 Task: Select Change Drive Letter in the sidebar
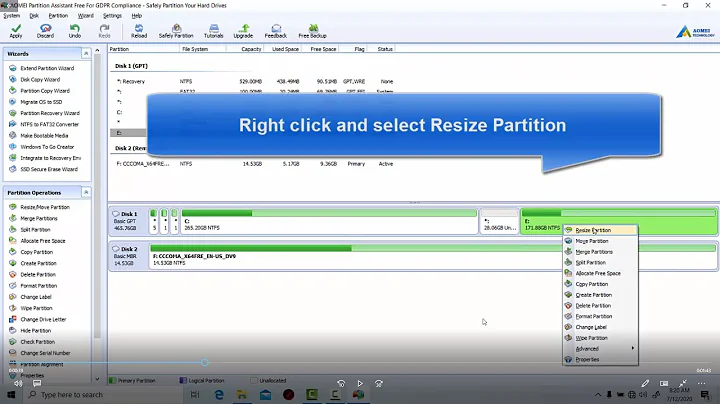(x=37, y=320)
